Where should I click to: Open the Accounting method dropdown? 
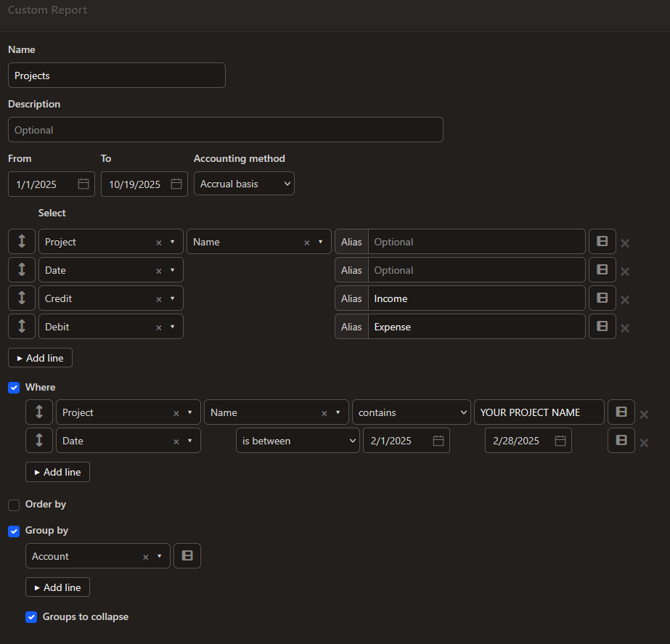pos(244,184)
